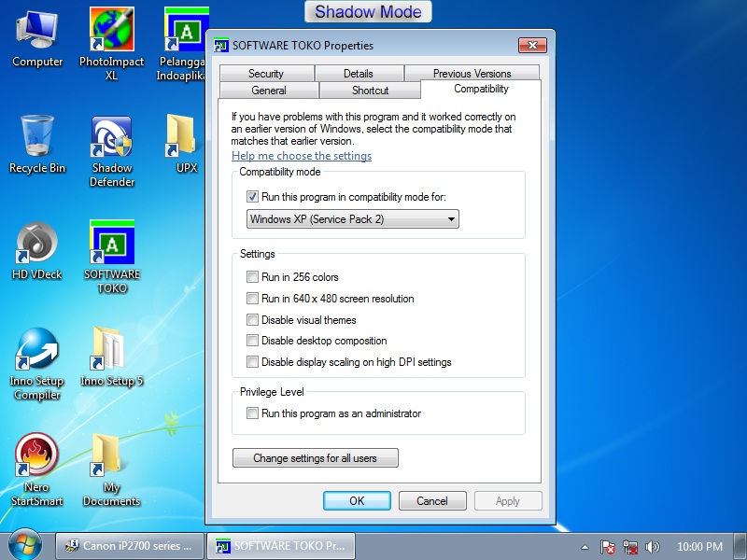The image size is (747, 560).
Task: Click the Recycle Bin icon
Action: coord(37,145)
